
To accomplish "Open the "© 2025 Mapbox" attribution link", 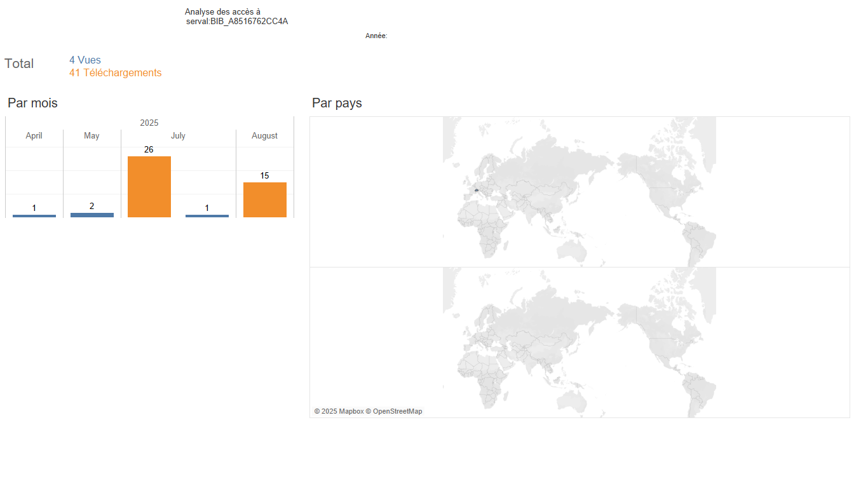I will coord(339,412).
